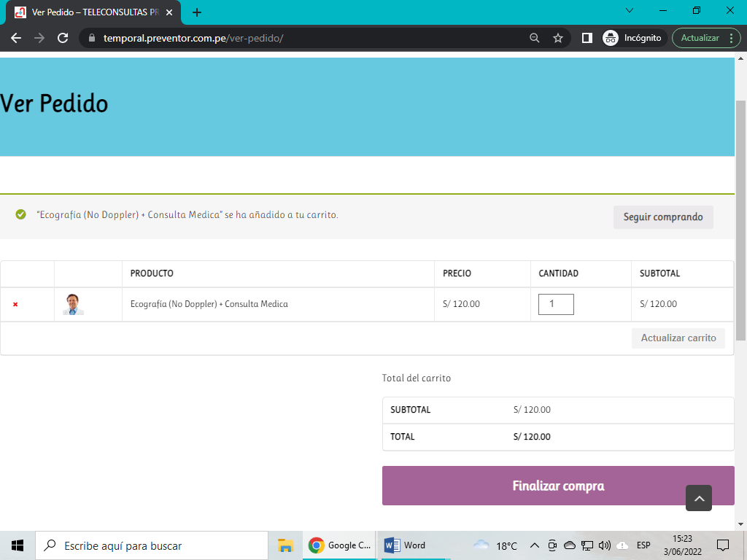
Task: Reload the current page
Action: coord(63,38)
